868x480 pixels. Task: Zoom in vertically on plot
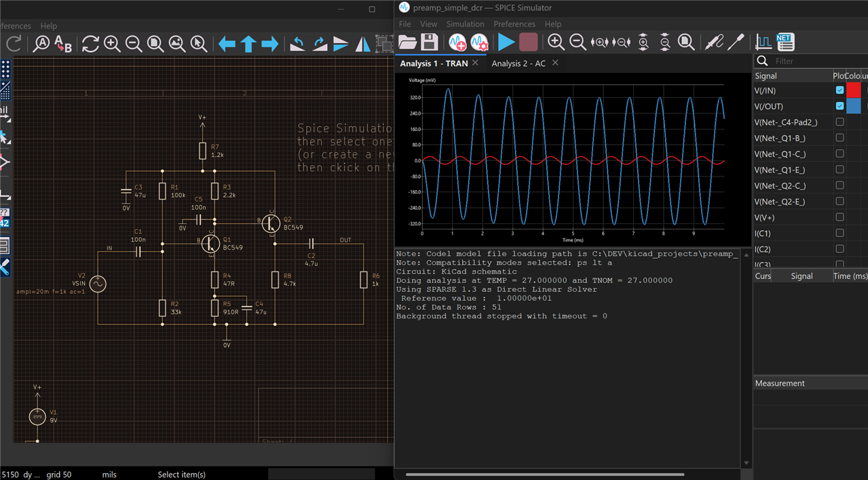click(643, 42)
